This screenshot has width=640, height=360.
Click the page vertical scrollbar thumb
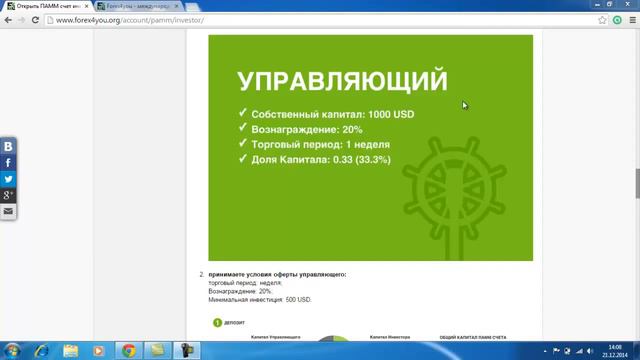(x=637, y=183)
